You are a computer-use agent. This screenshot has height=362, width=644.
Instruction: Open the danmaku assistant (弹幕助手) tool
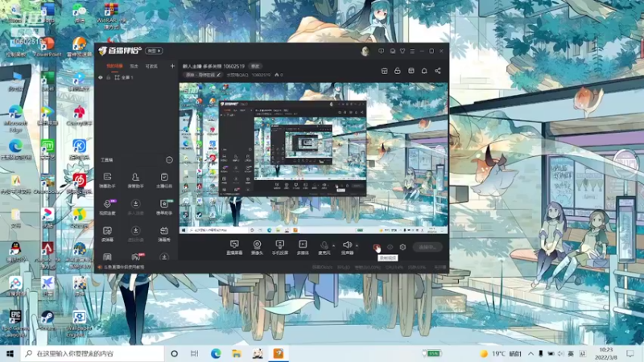(107, 180)
